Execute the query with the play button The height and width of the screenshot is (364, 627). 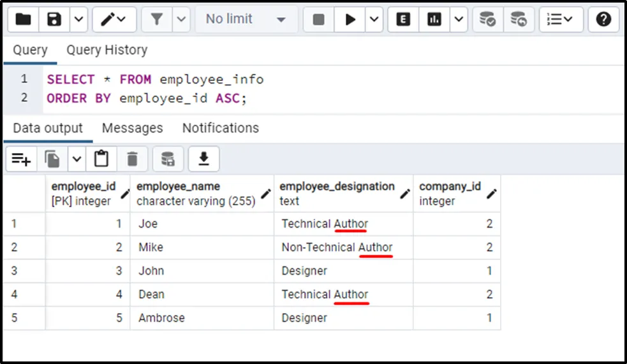[351, 20]
